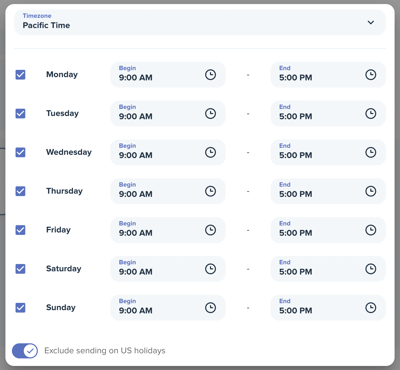Open clock picker for Tuesday End time
400x370 pixels.
[371, 114]
